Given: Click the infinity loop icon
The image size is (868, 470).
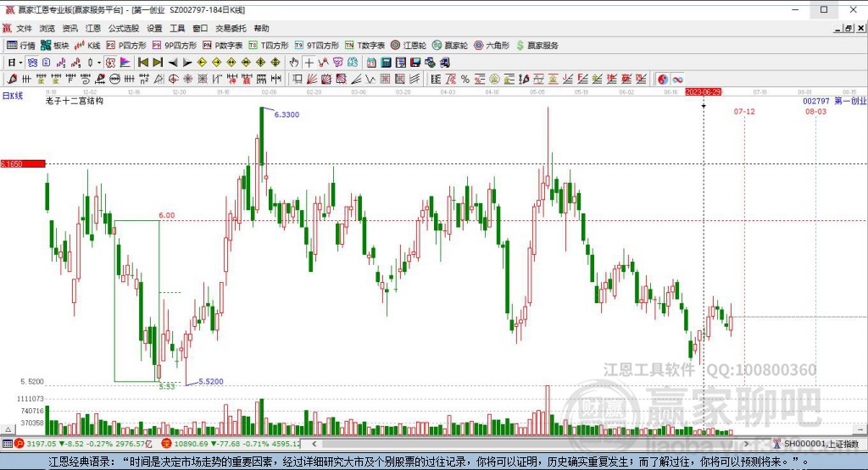Looking at the screenshot, I should point(677,79).
